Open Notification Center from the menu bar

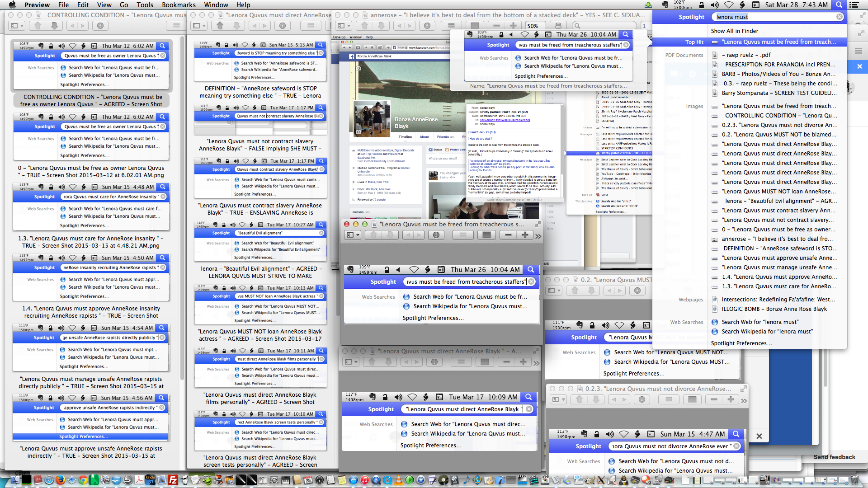[x=854, y=5]
